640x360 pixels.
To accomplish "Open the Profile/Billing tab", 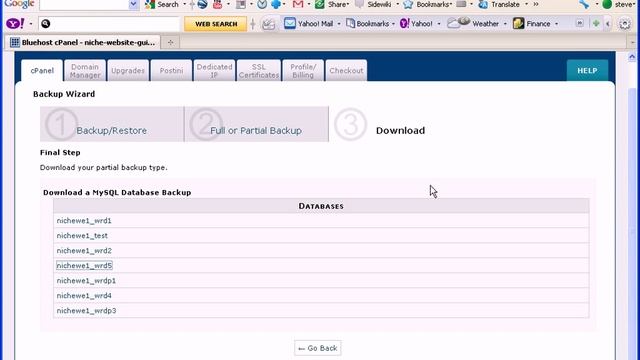I will point(303,71).
